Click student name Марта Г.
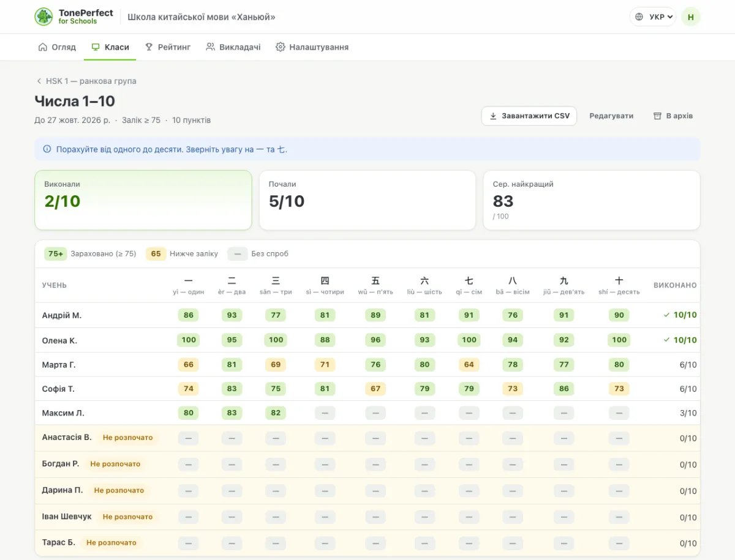735x560 pixels. [59, 365]
